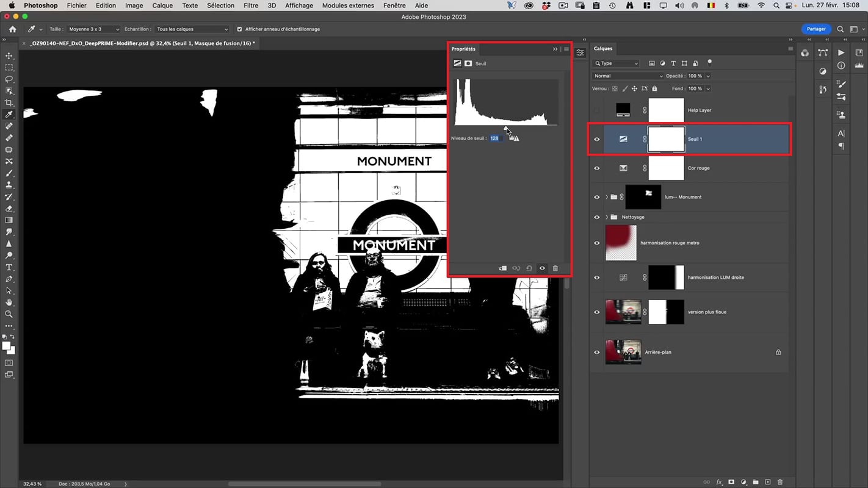Show the Help Layer
868x488 pixels.
(597, 110)
